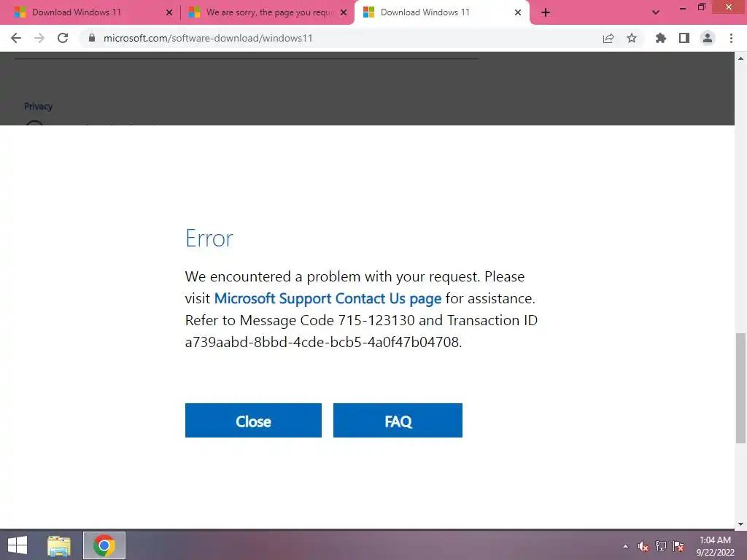Show hidden system tray icons
The height and width of the screenshot is (560, 747).
click(625, 546)
